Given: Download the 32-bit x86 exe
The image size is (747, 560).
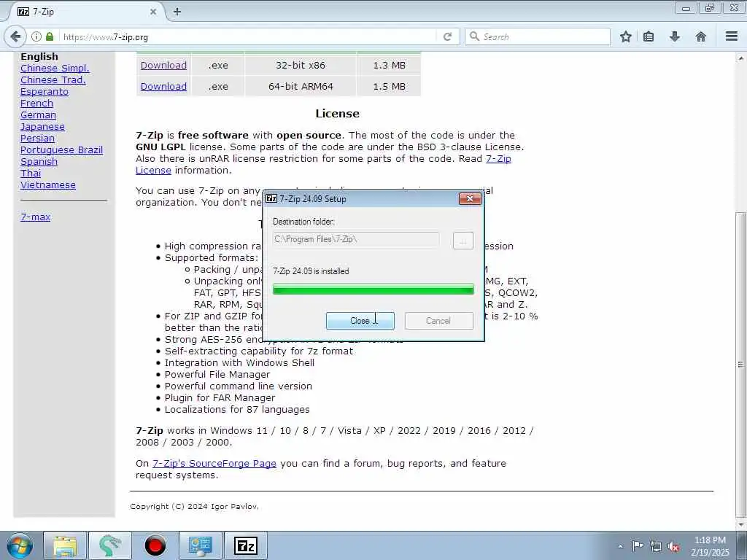Looking at the screenshot, I should (x=163, y=65).
